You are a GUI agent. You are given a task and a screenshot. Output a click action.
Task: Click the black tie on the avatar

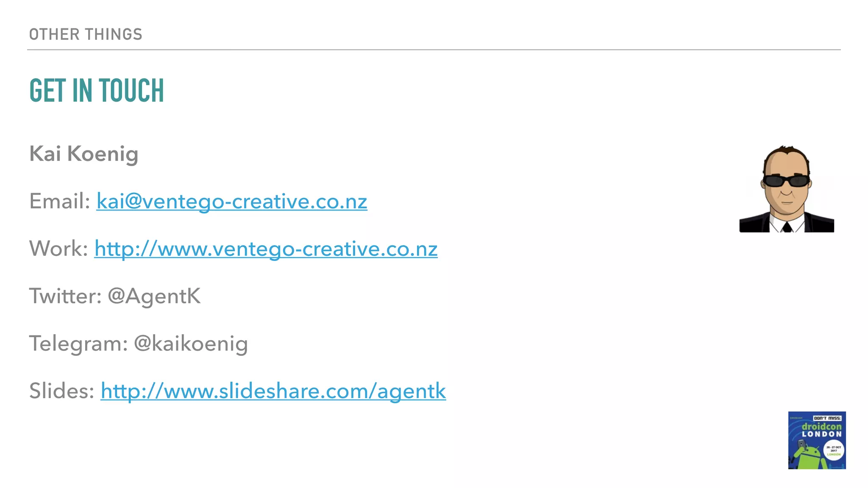click(787, 227)
